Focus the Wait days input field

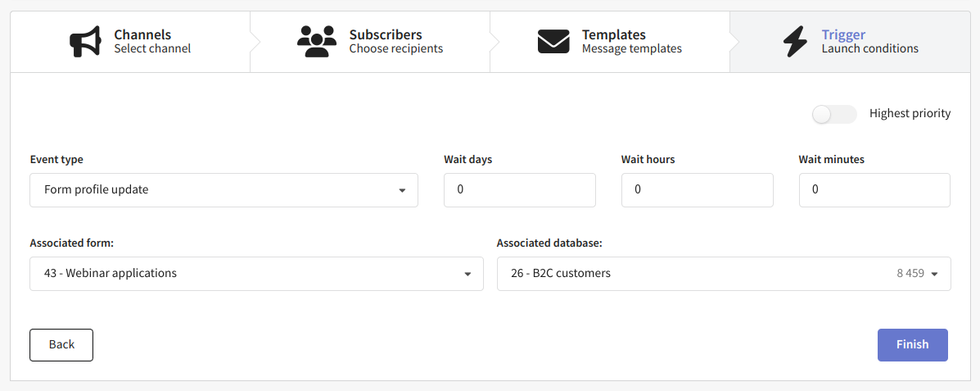coord(519,190)
